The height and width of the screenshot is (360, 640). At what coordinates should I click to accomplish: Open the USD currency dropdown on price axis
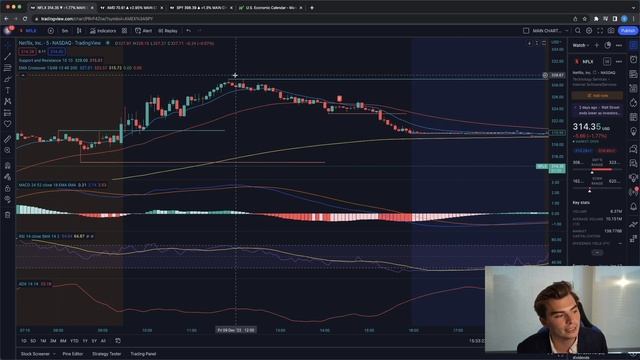(x=556, y=42)
